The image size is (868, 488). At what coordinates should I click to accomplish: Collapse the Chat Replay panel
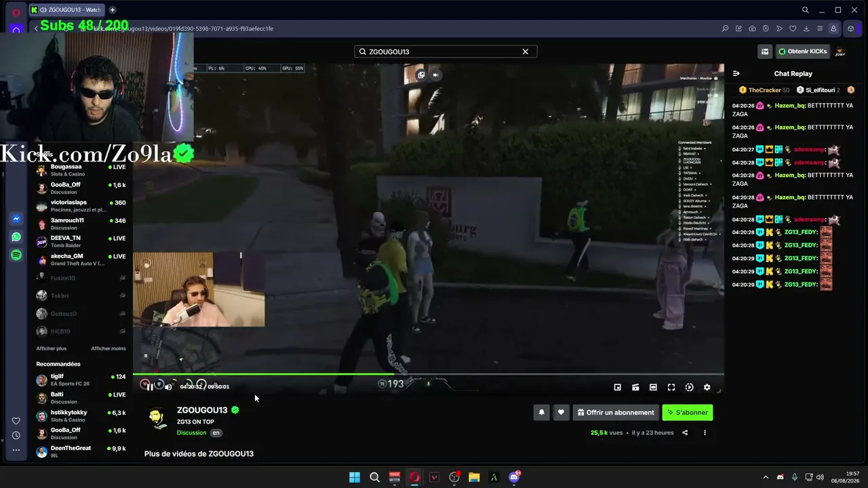tap(736, 73)
